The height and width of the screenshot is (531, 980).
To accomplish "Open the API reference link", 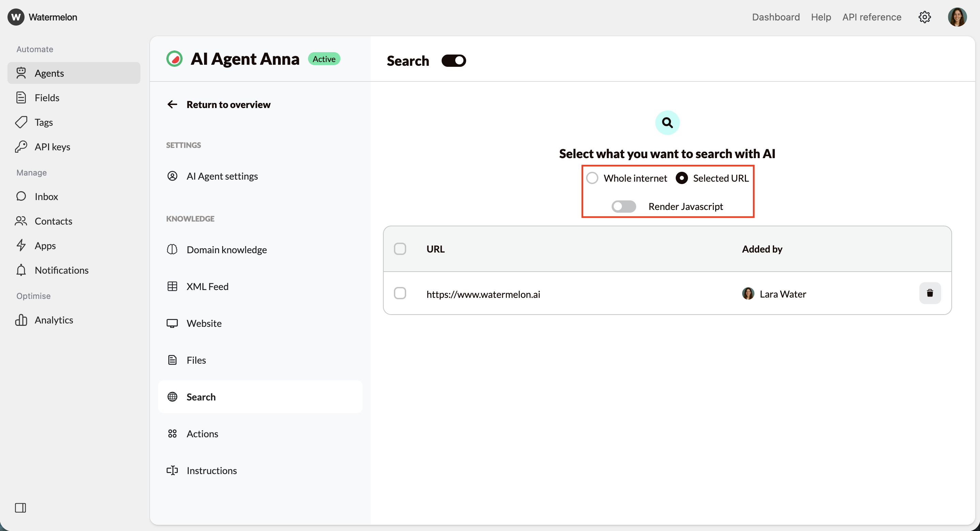I will pyautogui.click(x=872, y=17).
